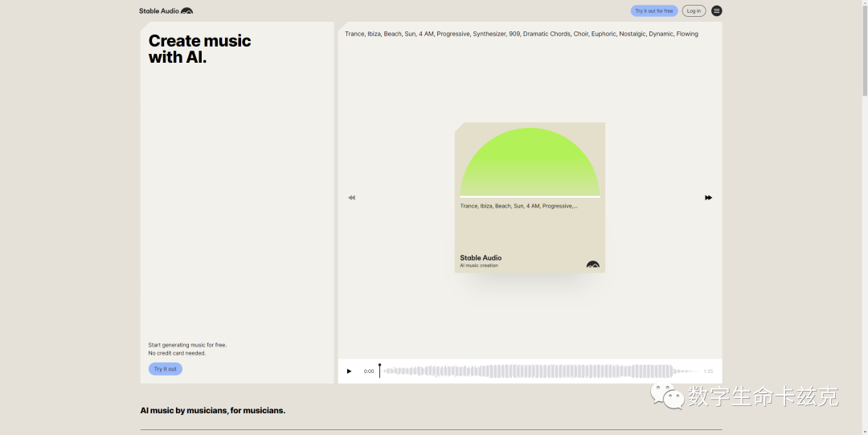Click the 'Try it out' button in left panel
The width and height of the screenshot is (868, 435).
(x=165, y=369)
